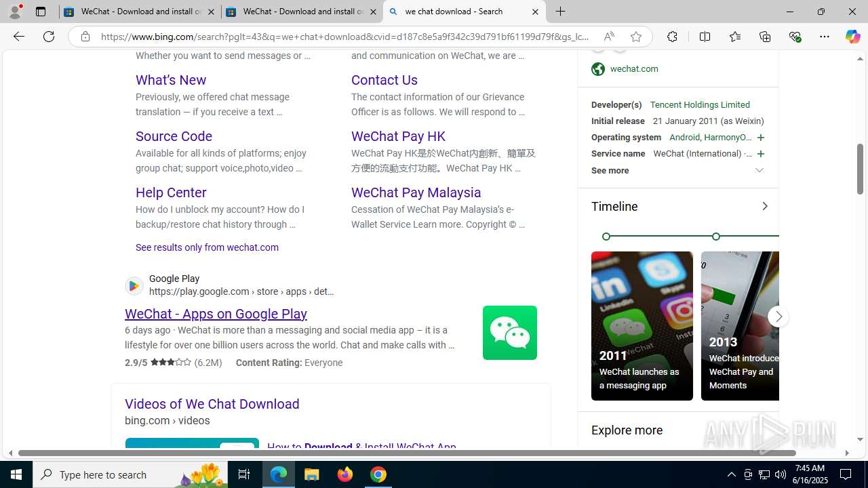
Task: Click the wechat.com globe icon
Action: [597, 69]
